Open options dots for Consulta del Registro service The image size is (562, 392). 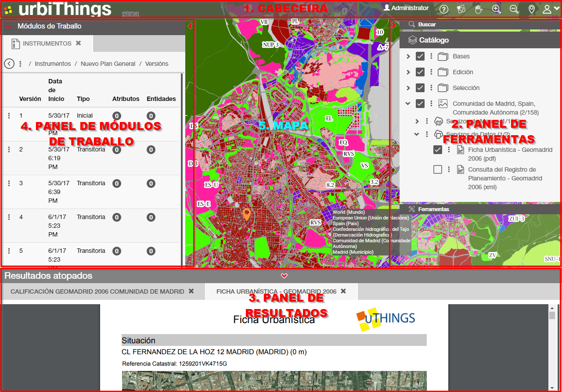click(x=449, y=169)
